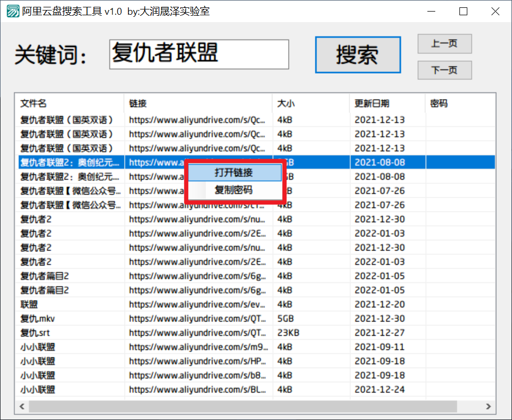The image size is (512, 420).
Task: Choose 复制密码 from context menu
Action: click(x=234, y=190)
